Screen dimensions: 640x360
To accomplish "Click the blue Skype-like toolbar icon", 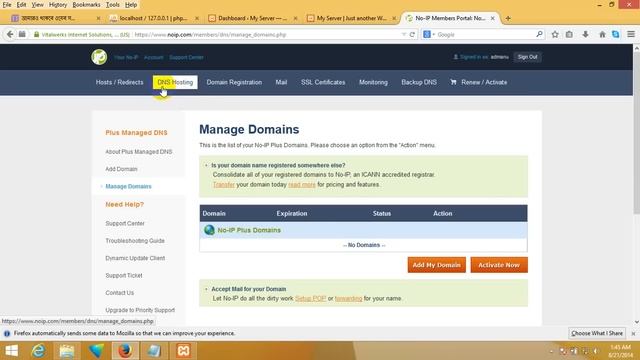I will coord(616,35).
